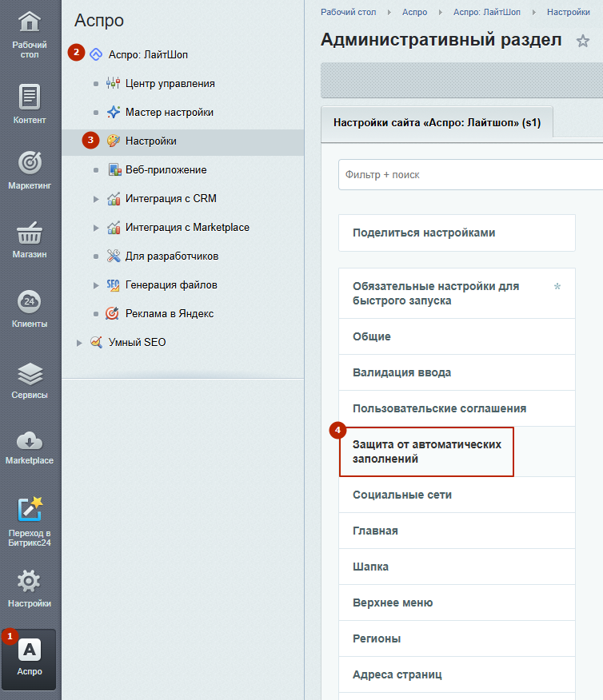Click the Реклама в Яндекс target icon
This screenshot has height=700, width=603.
[112, 313]
